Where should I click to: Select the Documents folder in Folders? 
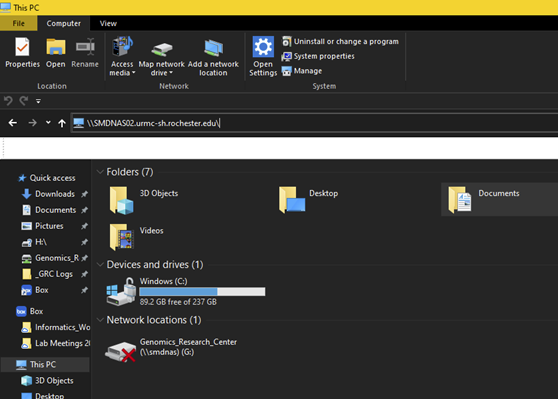(500, 199)
